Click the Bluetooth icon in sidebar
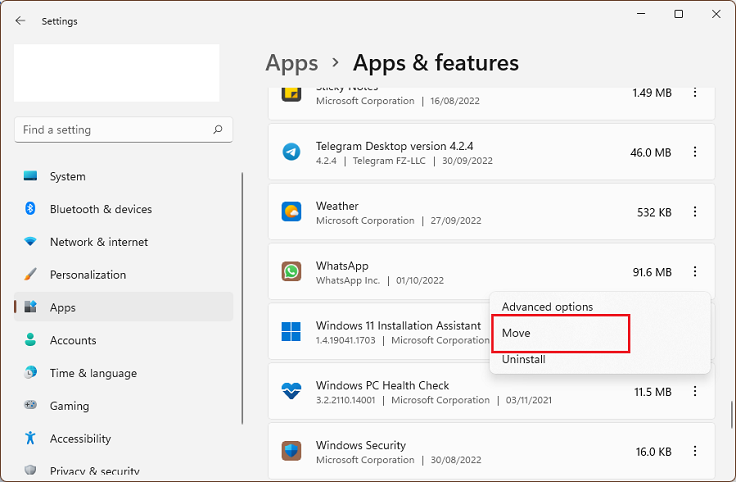The image size is (736, 482). click(31, 208)
